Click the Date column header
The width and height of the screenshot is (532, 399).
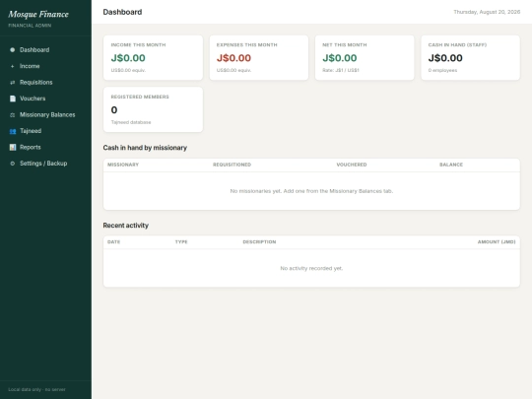pos(113,242)
